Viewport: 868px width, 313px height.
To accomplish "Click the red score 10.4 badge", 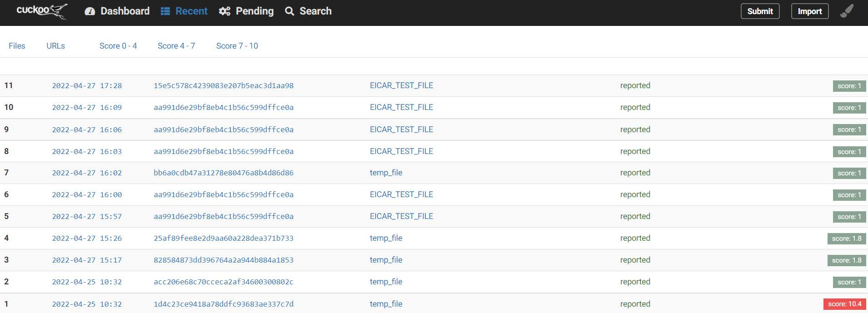I will coord(844,304).
